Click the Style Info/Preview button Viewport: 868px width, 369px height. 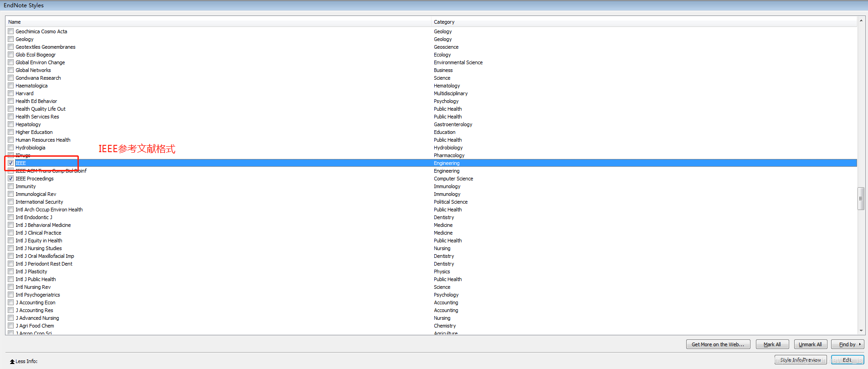(x=801, y=360)
